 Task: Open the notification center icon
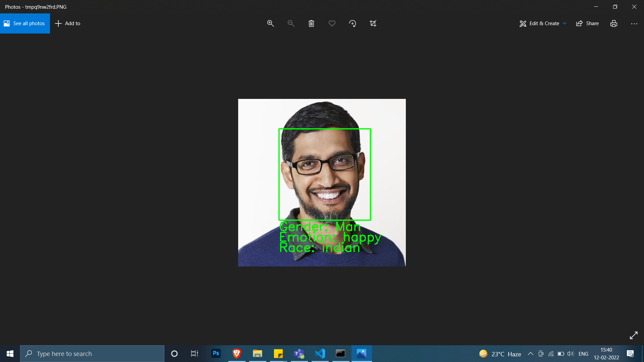click(630, 354)
